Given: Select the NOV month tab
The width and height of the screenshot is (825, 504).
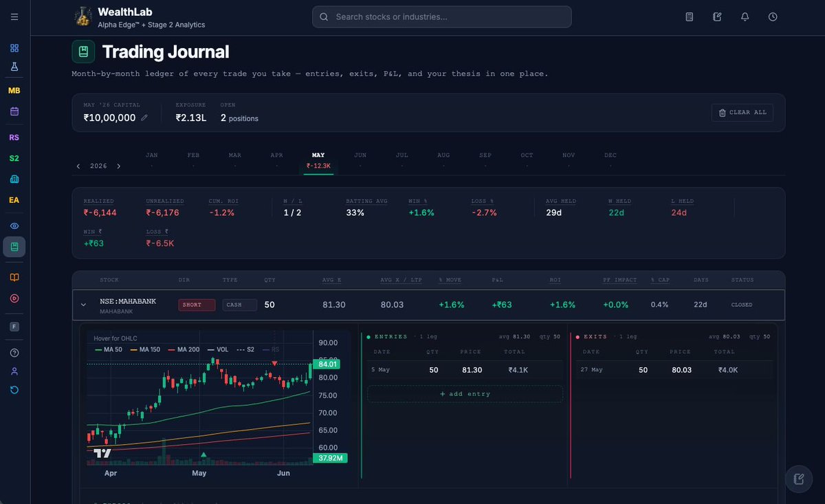Looking at the screenshot, I should click(569, 160).
